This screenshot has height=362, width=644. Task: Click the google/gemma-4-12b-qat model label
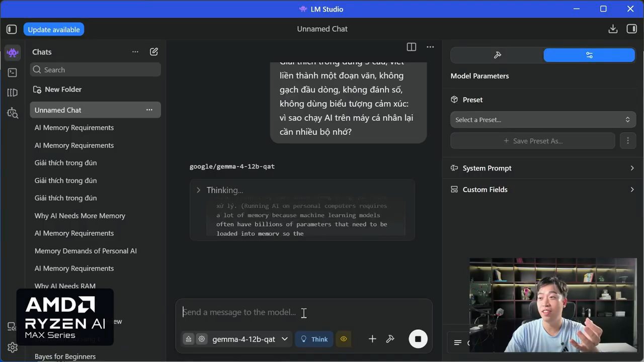tap(232, 166)
